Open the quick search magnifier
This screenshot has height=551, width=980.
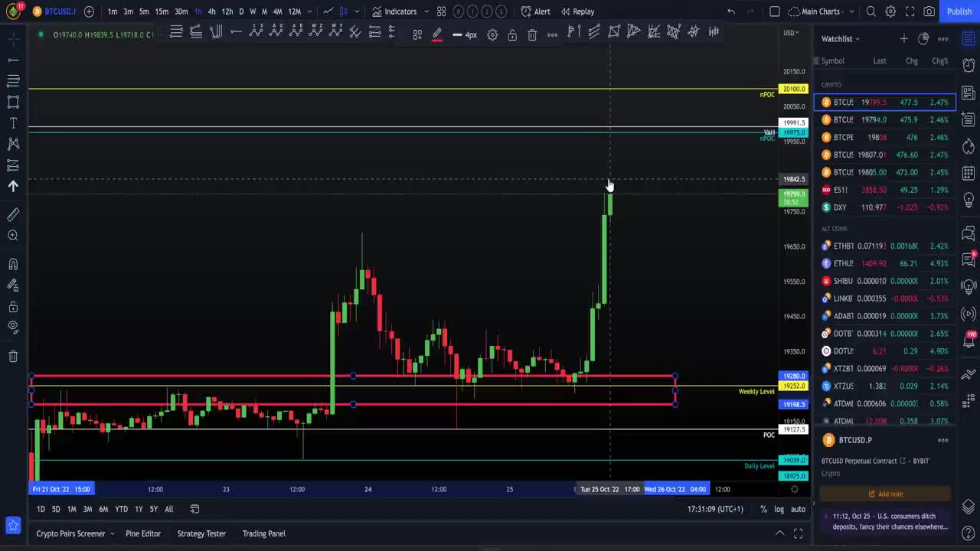point(871,11)
